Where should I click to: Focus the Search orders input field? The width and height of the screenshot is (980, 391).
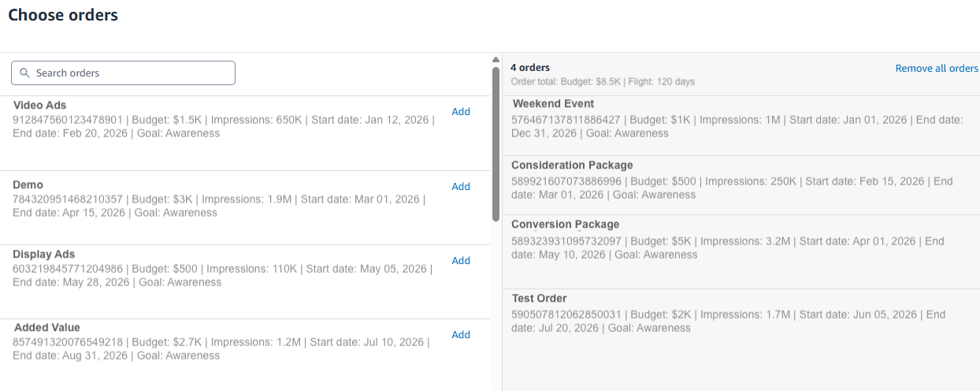(130, 73)
